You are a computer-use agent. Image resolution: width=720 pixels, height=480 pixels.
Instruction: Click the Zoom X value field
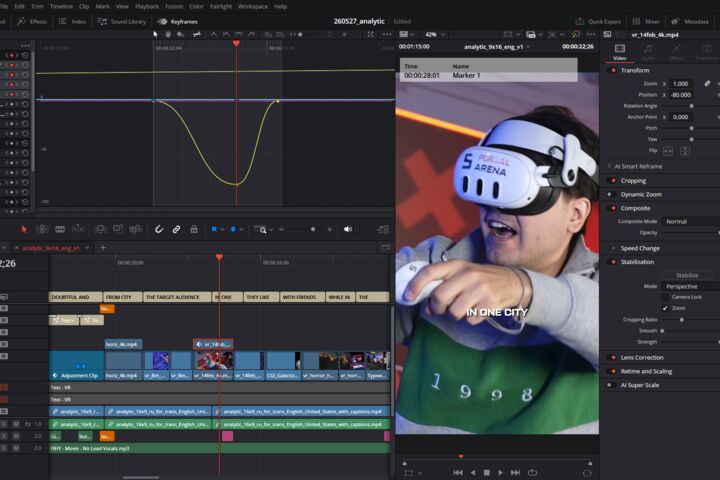click(x=681, y=84)
